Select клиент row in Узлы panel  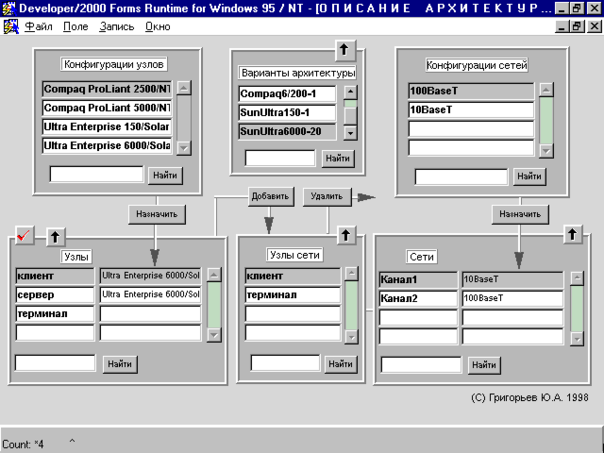pos(55,276)
